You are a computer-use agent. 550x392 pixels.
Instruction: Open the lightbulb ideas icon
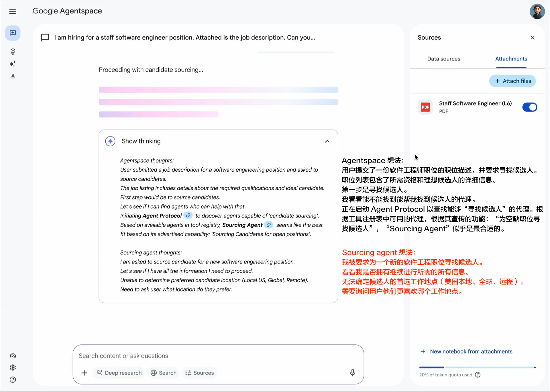click(13, 52)
